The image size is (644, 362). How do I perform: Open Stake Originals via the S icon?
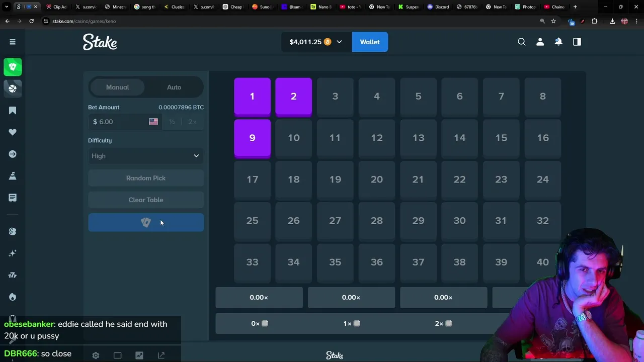pyautogui.click(x=13, y=231)
